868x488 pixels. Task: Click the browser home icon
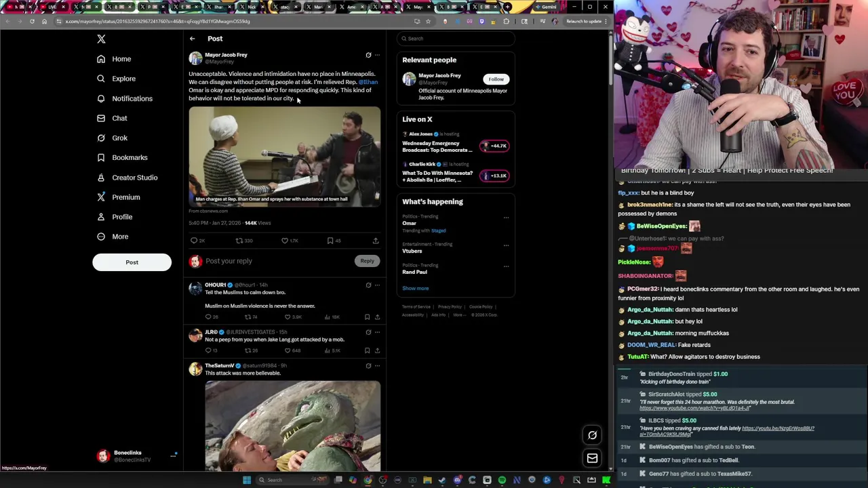pos(45,22)
